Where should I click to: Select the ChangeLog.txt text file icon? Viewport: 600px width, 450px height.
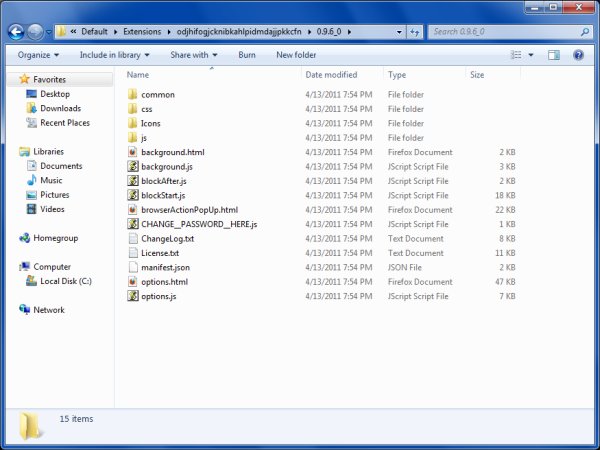point(132,239)
